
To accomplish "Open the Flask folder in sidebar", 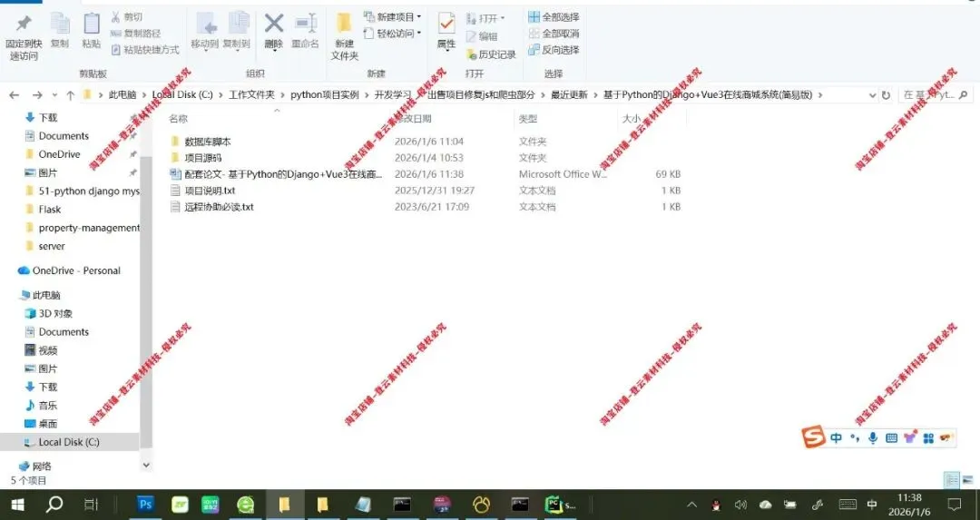I will click(49, 210).
